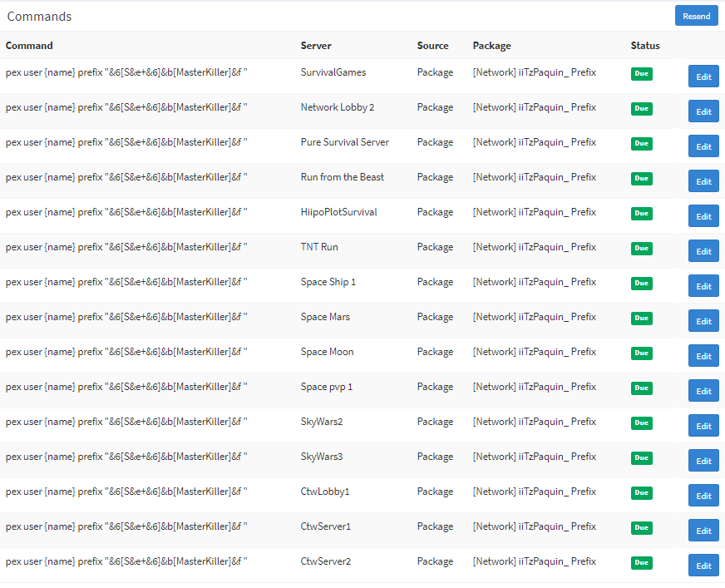Select the Space Ship 1 server cell
The height and width of the screenshot is (588, 725).
[x=328, y=282]
